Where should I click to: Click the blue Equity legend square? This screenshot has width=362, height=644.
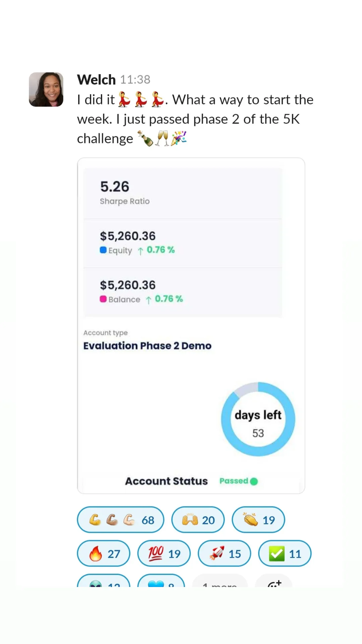pyautogui.click(x=103, y=250)
